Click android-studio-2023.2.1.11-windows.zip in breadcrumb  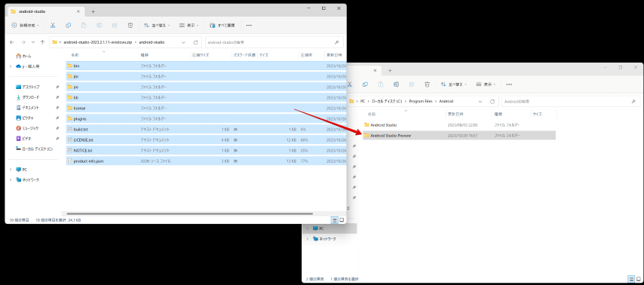tap(99, 42)
